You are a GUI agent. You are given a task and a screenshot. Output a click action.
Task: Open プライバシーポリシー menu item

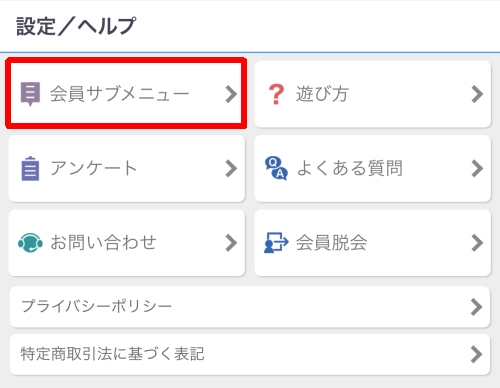250,307
